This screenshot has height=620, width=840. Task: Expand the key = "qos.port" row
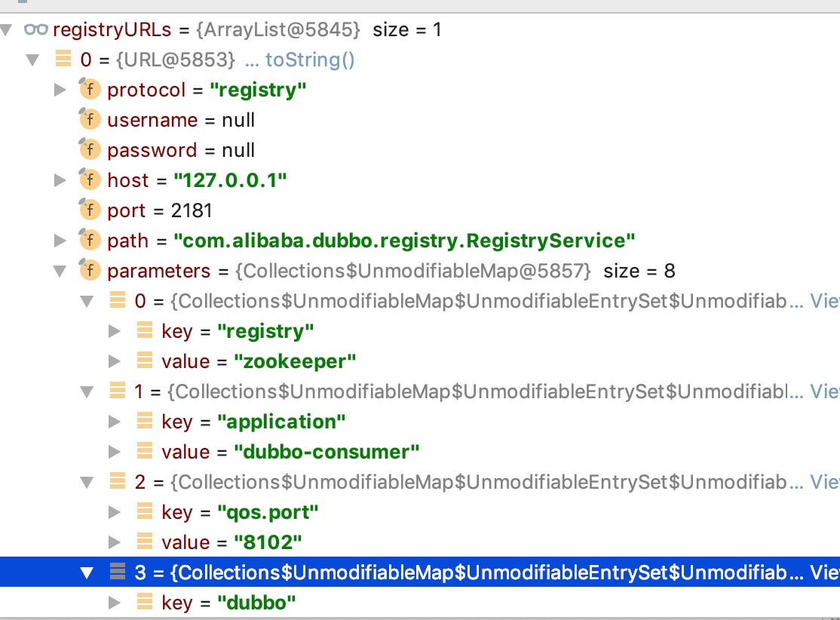click(114, 512)
